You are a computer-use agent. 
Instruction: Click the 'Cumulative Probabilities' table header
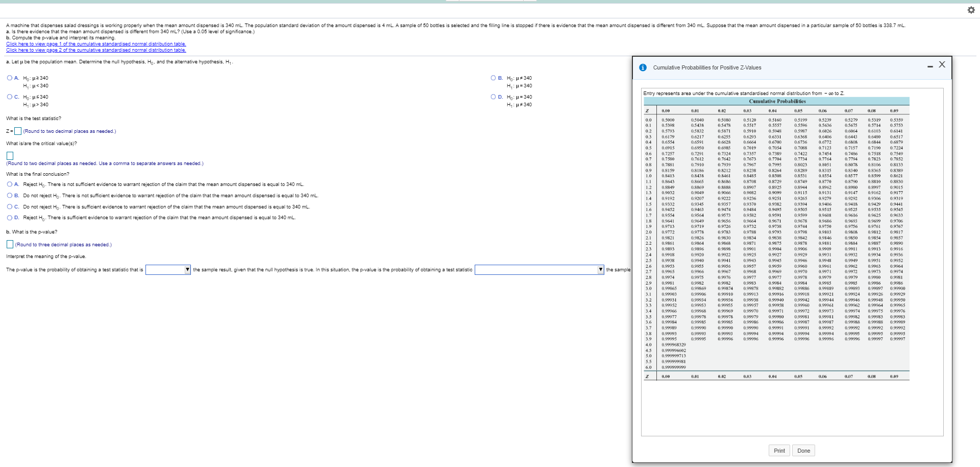[777, 101]
